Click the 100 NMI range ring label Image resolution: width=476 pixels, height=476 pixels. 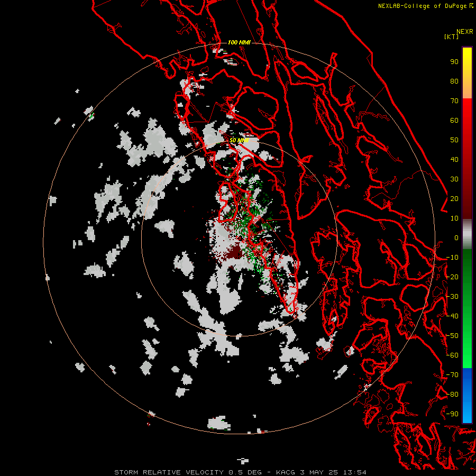coord(239,42)
